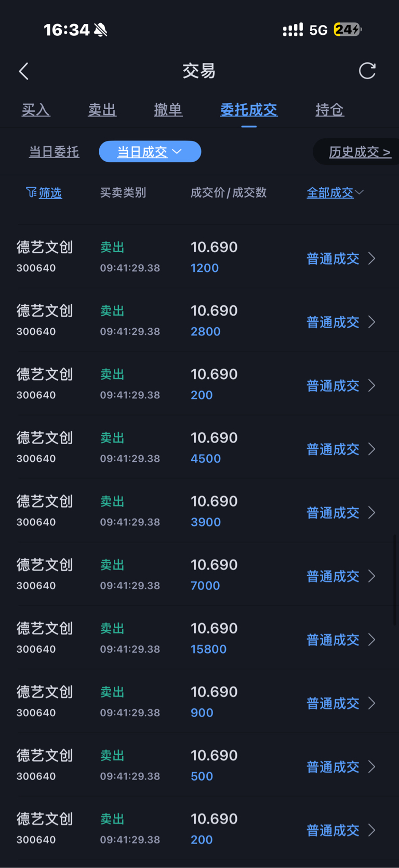Open details arrow for 2800-share trade

pyautogui.click(x=372, y=322)
